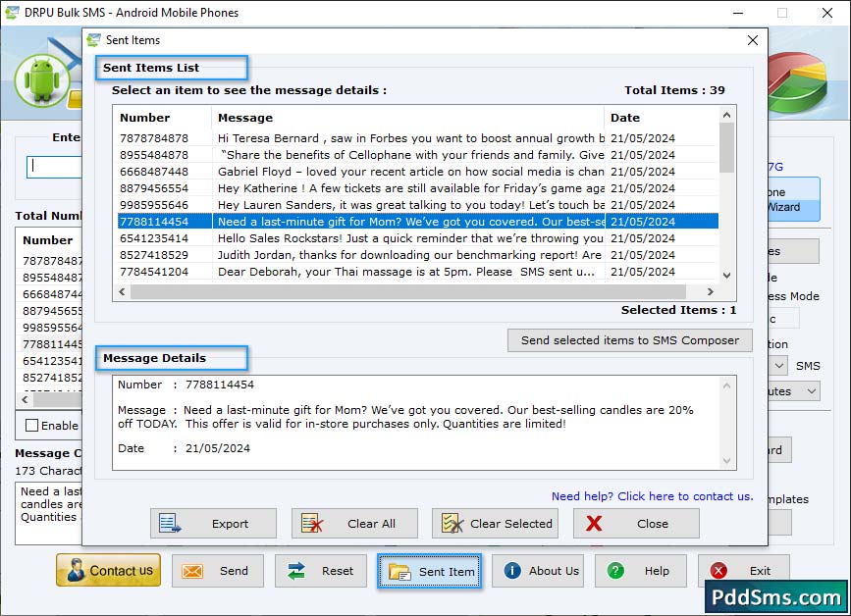Select the Hello Sales Rockstars message row
Image resolution: width=851 pixels, height=616 pixels.
tap(418, 238)
